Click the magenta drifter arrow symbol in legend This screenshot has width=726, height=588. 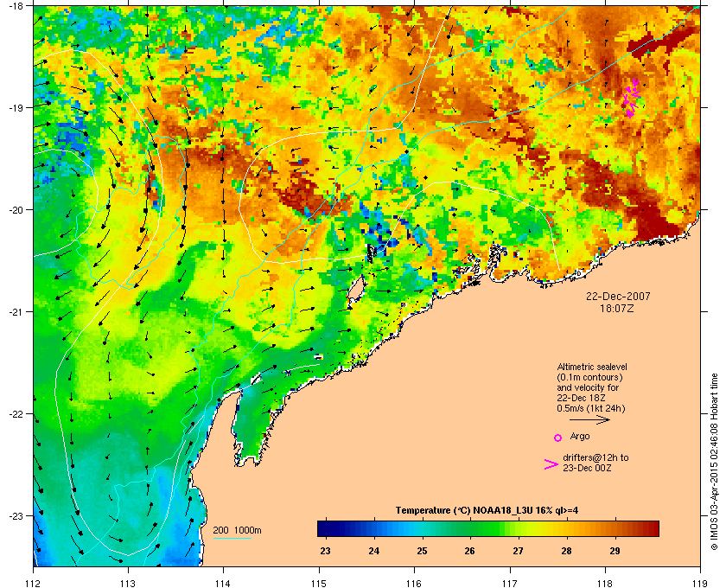pos(551,464)
